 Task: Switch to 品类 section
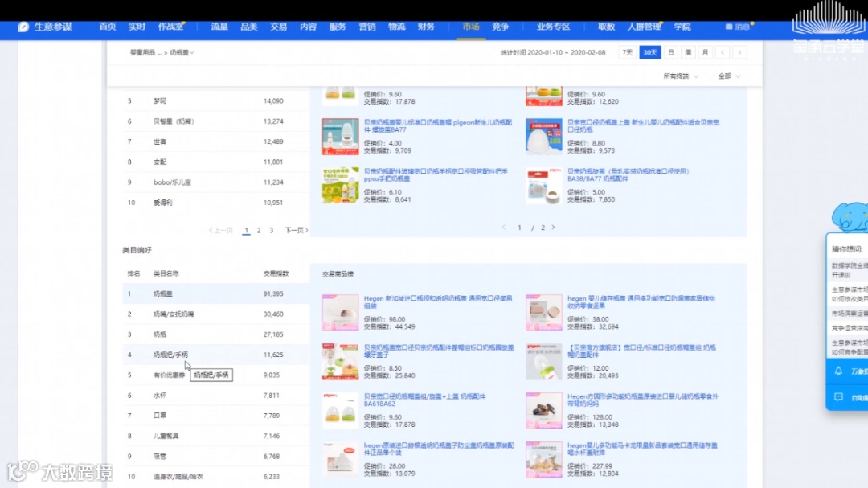249,27
